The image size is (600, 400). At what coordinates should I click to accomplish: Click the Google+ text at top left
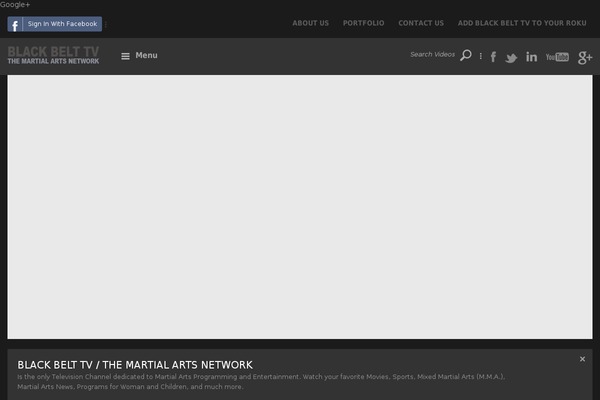(x=15, y=5)
